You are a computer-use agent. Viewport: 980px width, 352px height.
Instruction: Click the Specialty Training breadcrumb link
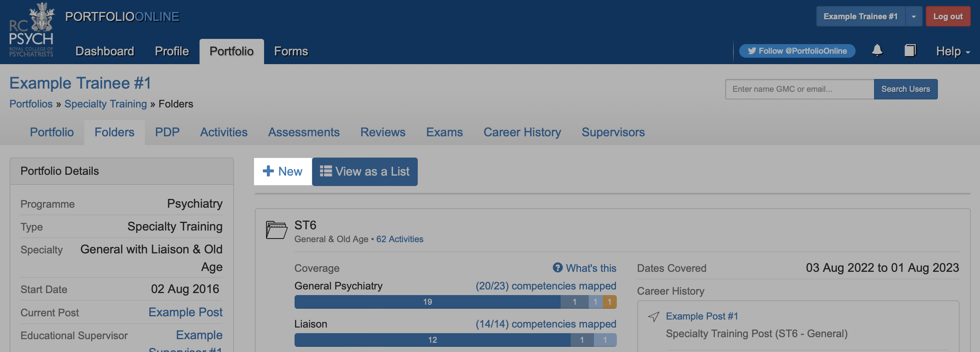pyautogui.click(x=106, y=104)
